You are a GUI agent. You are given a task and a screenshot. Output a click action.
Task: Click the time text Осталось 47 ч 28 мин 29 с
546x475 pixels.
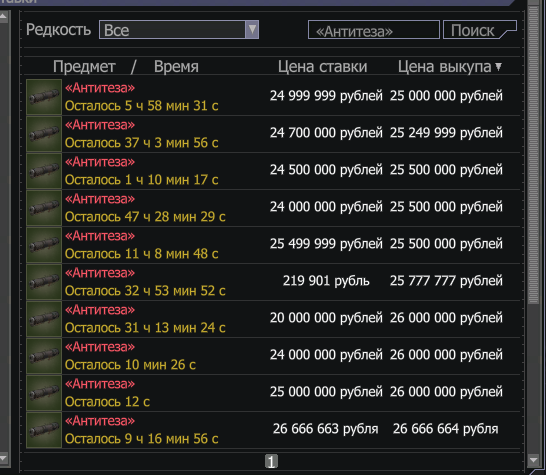[145, 217]
